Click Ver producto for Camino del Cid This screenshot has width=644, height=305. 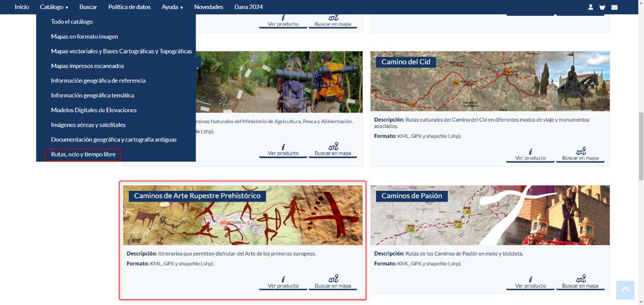click(x=530, y=155)
